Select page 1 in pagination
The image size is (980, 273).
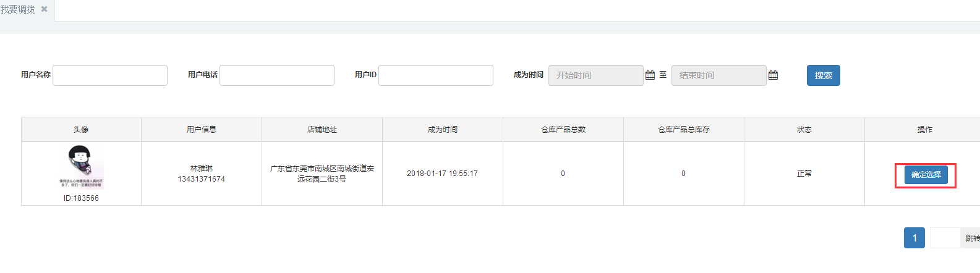click(x=914, y=238)
